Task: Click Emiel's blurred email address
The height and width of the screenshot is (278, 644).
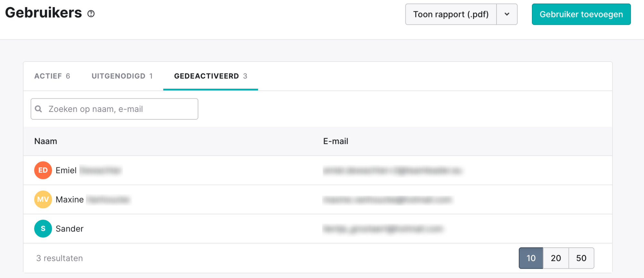Action: pos(392,170)
